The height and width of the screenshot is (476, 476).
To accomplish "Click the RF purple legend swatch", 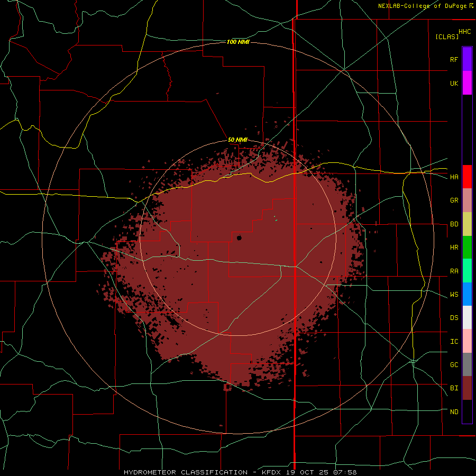I will pyautogui.click(x=467, y=59).
